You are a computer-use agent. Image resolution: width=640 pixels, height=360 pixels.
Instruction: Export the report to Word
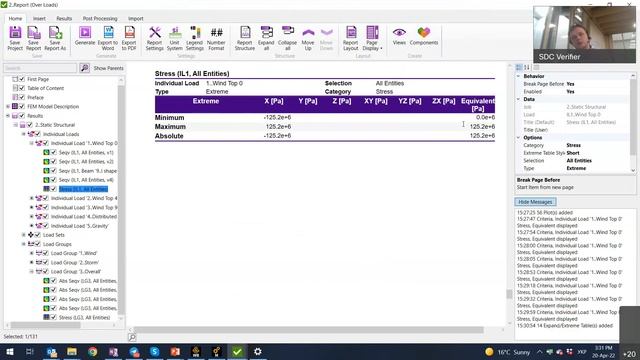[108, 38]
